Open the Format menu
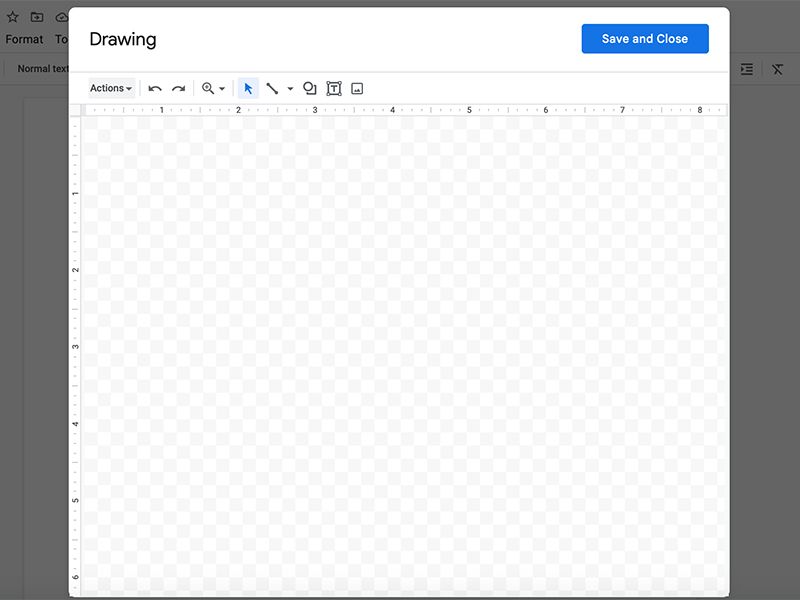Viewport: 800px width, 600px height. pyautogui.click(x=24, y=40)
